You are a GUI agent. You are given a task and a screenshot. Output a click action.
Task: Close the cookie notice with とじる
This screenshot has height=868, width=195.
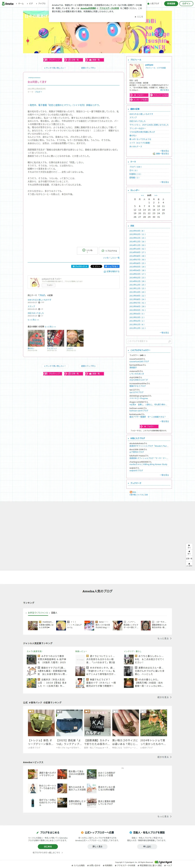(139, 17)
